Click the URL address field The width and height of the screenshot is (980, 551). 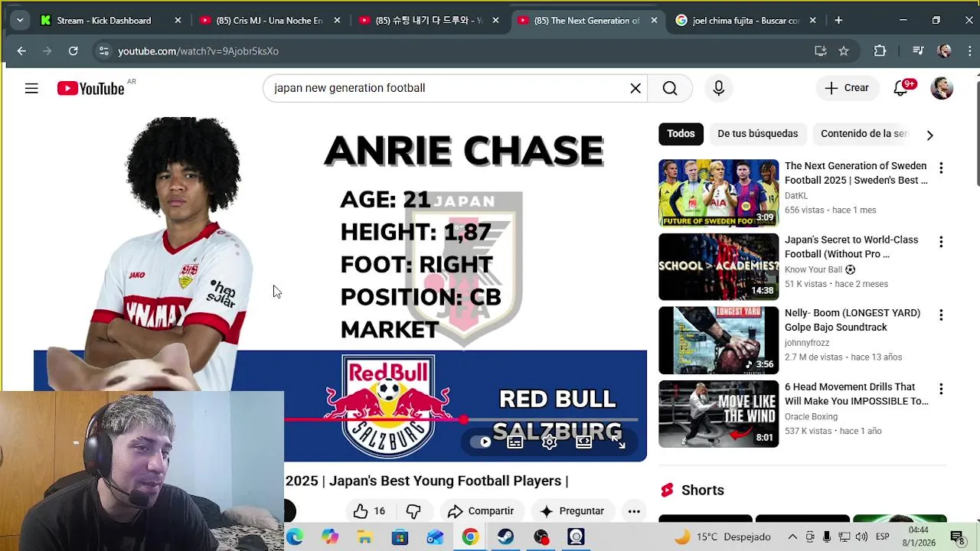point(459,51)
